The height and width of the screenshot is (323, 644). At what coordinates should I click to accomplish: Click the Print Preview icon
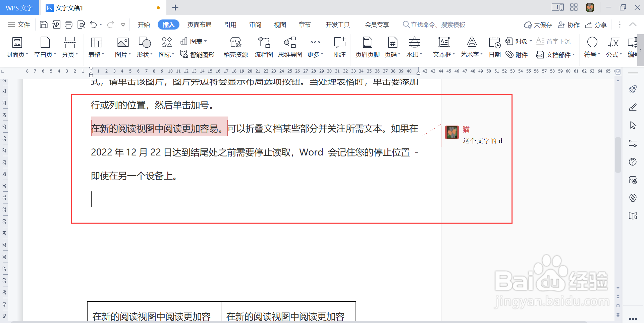coord(81,25)
